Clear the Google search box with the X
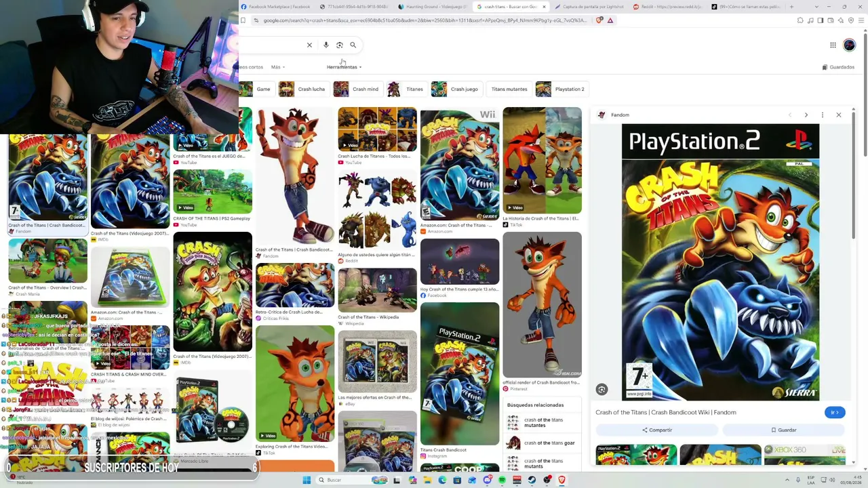868x488 pixels. pos(309,45)
